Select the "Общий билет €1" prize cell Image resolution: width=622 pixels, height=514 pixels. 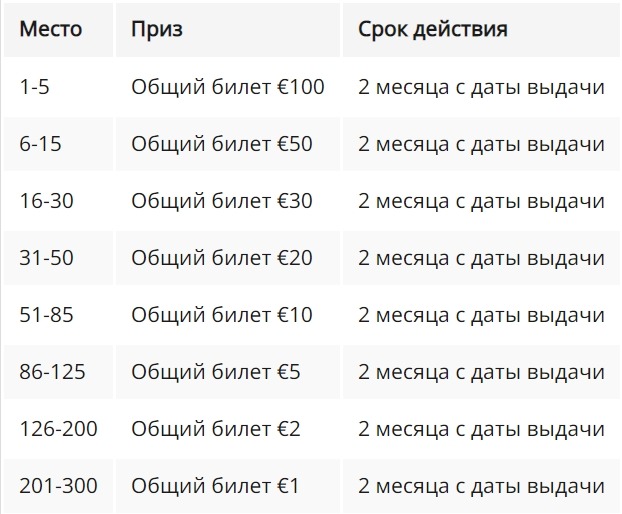point(216,487)
